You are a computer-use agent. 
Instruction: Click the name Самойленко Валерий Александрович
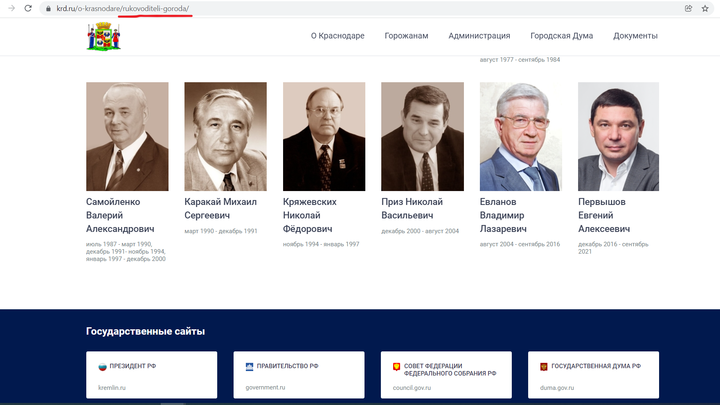120,215
